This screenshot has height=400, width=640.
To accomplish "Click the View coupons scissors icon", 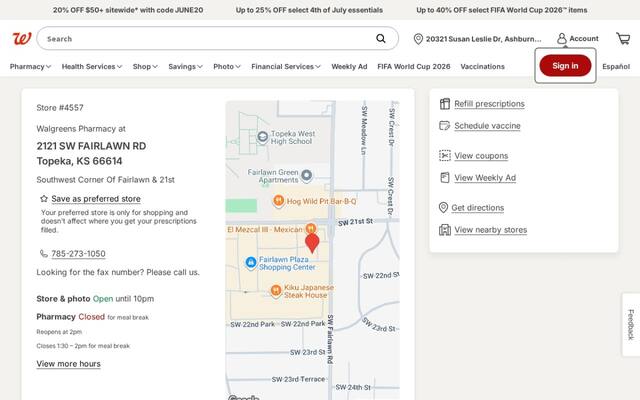I will pyautogui.click(x=444, y=156).
